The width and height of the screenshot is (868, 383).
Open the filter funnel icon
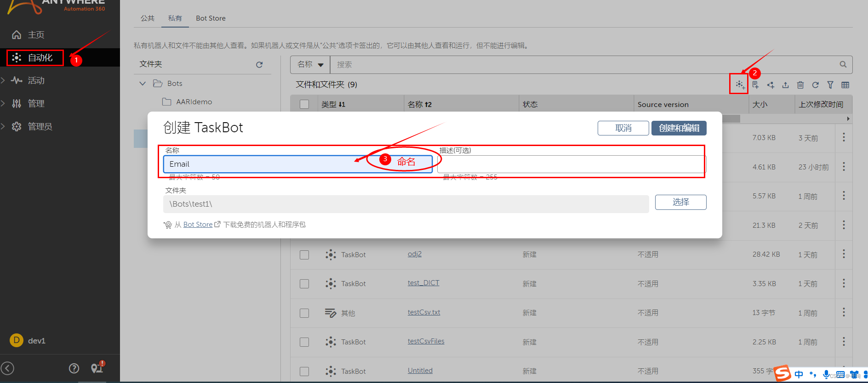tap(830, 85)
